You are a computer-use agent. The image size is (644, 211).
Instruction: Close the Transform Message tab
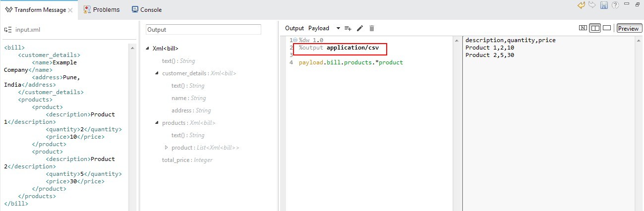click(70, 10)
